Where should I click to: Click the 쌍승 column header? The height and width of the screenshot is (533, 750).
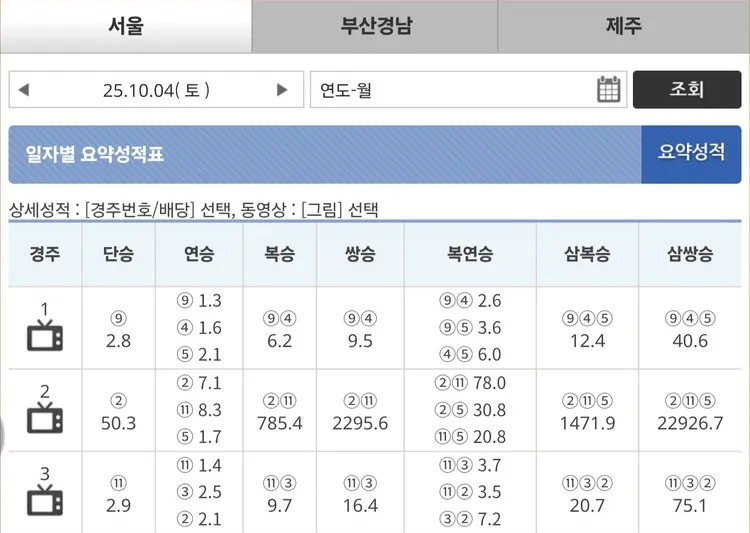click(360, 254)
